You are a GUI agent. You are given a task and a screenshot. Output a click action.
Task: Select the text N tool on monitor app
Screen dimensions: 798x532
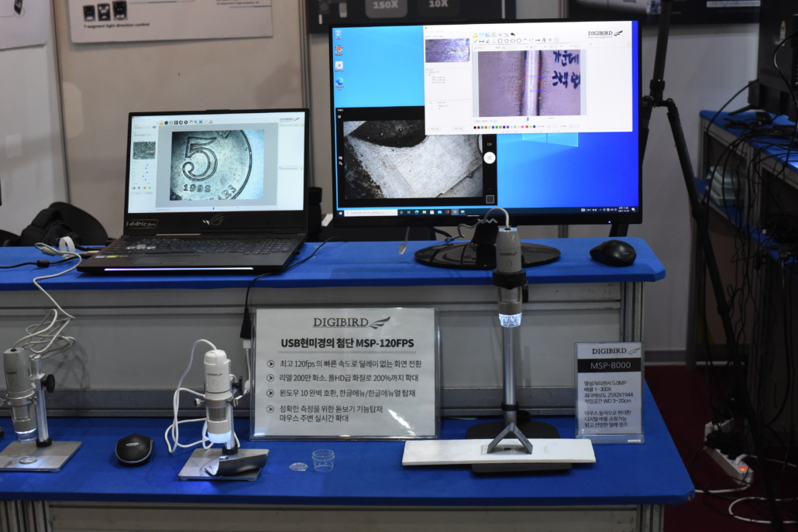tap(544, 40)
